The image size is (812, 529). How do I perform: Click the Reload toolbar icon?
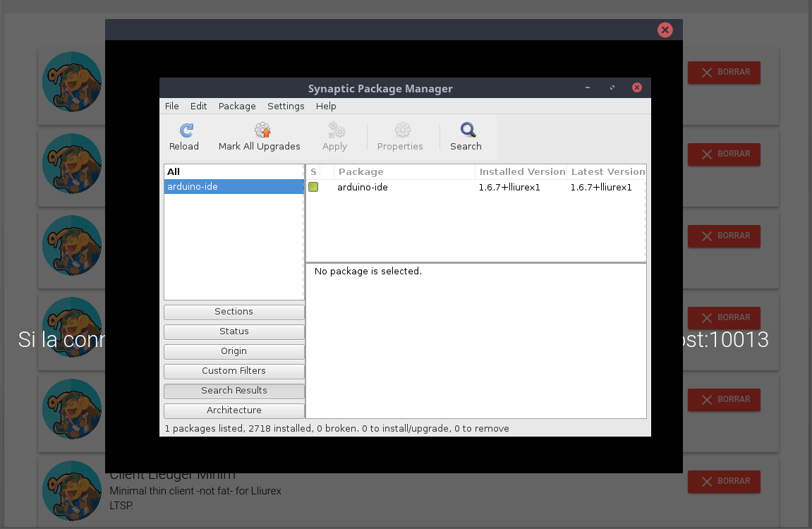pyautogui.click(x=186, y=130)
